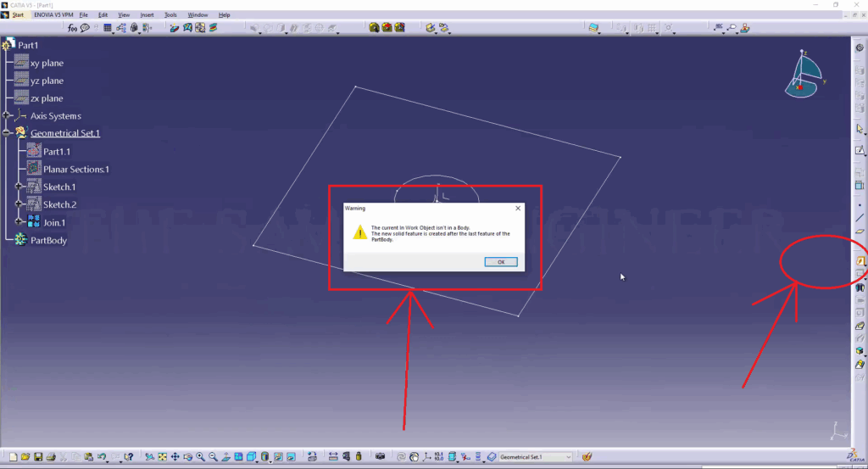Viewport: 868px width, 469px height.
Task: Select PartBody in the specification tree
Action: pos(48,241)
